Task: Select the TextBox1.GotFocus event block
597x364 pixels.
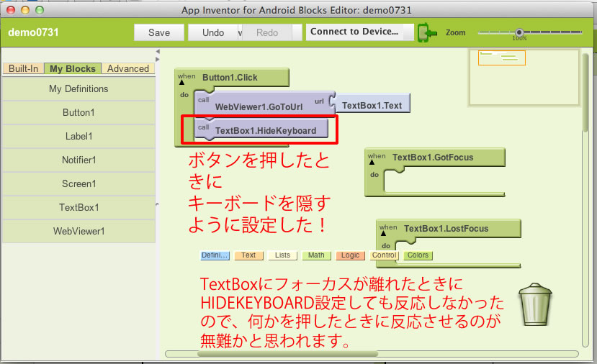Action: [x=435, y=158]
